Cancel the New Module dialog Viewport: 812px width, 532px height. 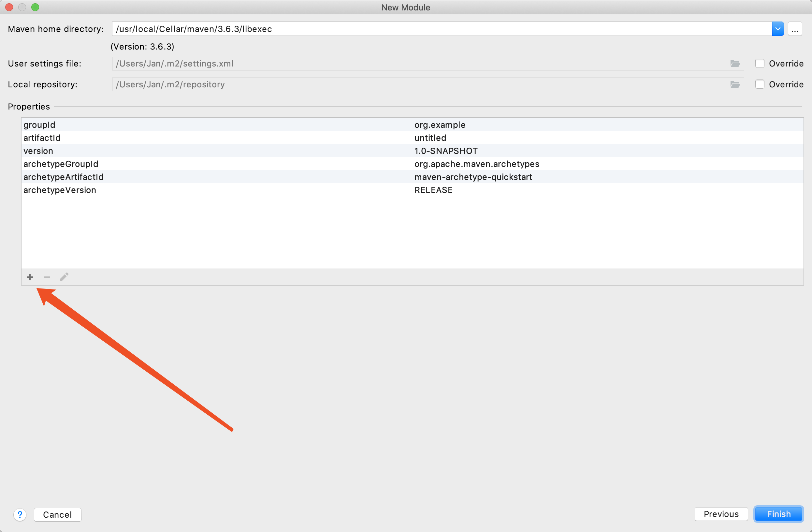click(57, 515)
